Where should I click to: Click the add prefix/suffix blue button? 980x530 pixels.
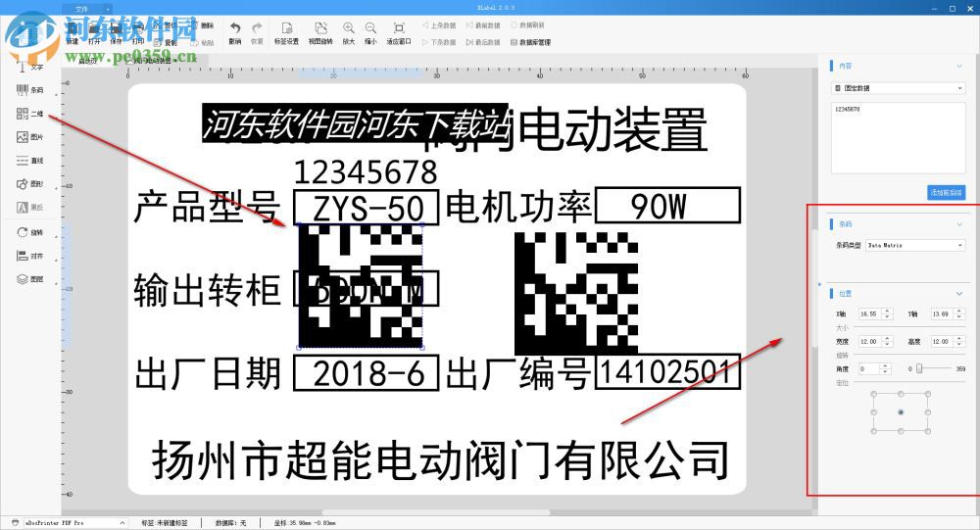pyautogui.click(x=947, y=192)
